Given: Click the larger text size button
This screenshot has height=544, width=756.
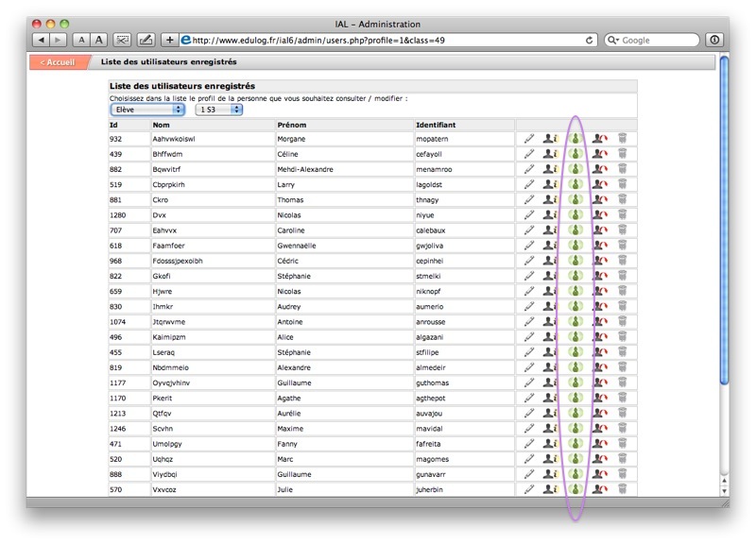Looking at the screenshot, I should coord(98,40).
